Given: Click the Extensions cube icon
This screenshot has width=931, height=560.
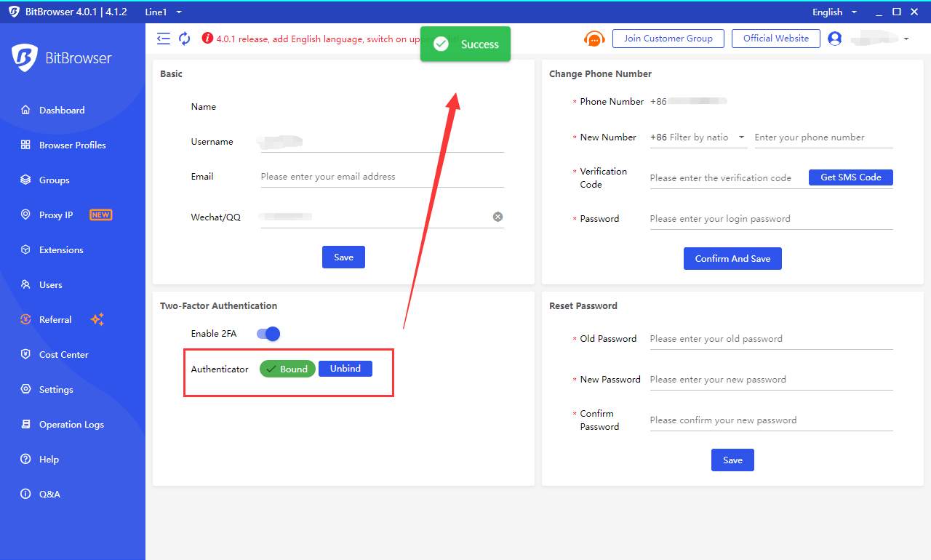Looking at the screenshot, I should click(25, 250).
